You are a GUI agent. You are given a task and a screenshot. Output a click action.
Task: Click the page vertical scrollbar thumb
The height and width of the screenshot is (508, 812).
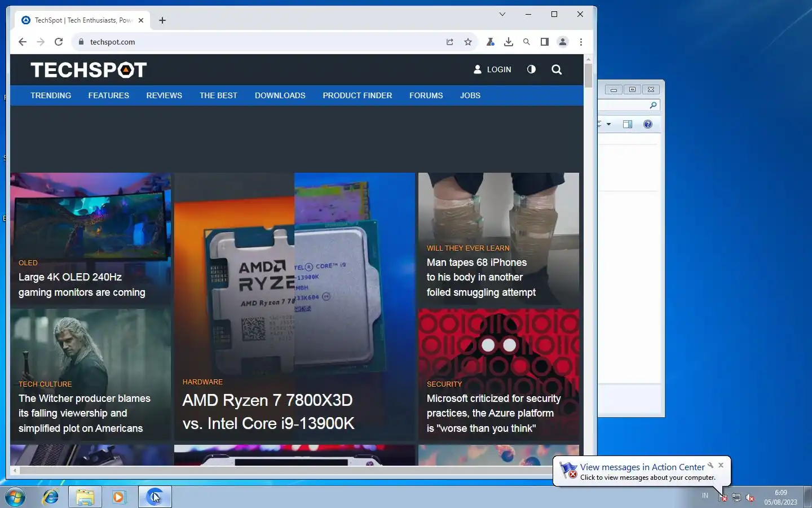tap(588, 76)
